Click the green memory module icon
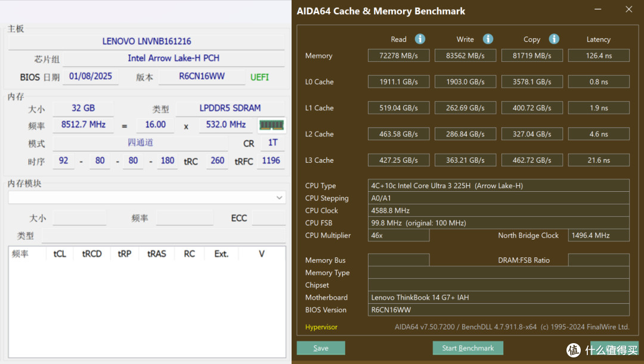 [271, 125]
